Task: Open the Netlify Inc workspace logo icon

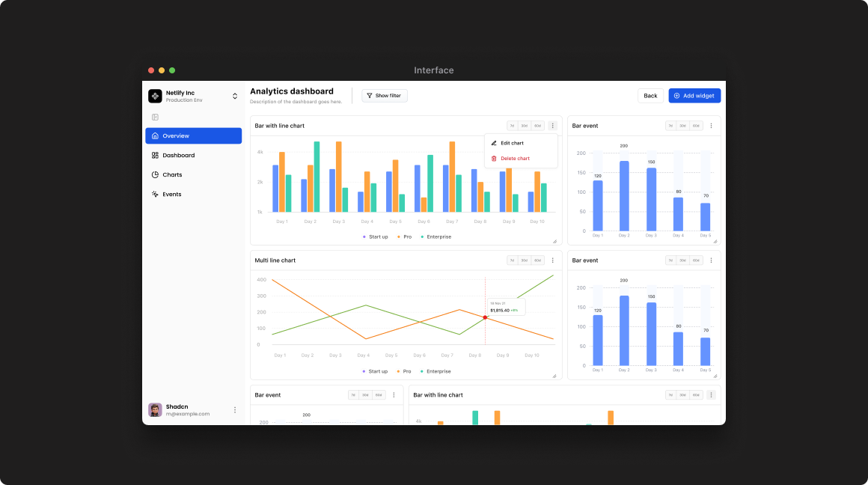Action: [155, 96]
